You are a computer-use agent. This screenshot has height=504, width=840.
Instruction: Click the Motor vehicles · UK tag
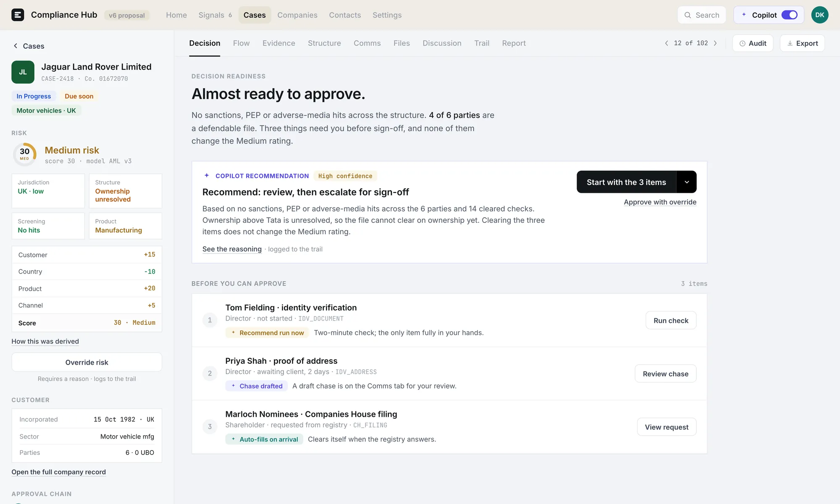click(46, 110)
